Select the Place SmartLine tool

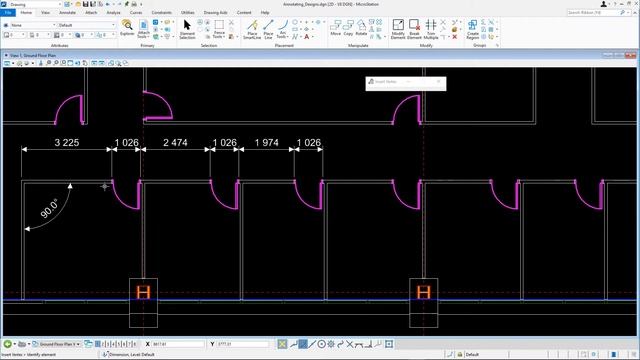[x=252, y=29]
